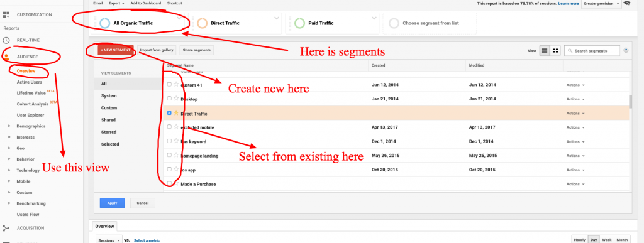Apply the selected segments
644x243 pixels.
pos(112,203)
